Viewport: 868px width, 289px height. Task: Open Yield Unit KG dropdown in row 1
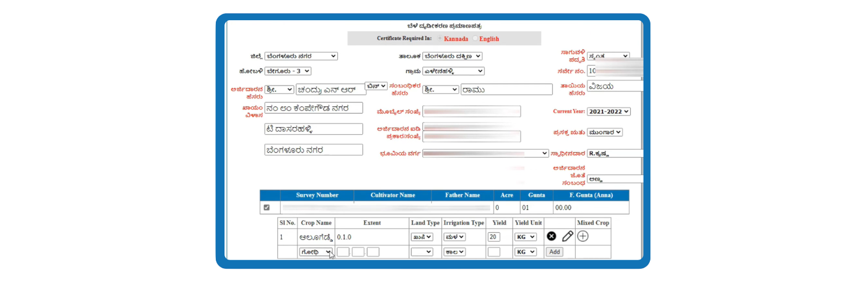click(x=525, y=237)
